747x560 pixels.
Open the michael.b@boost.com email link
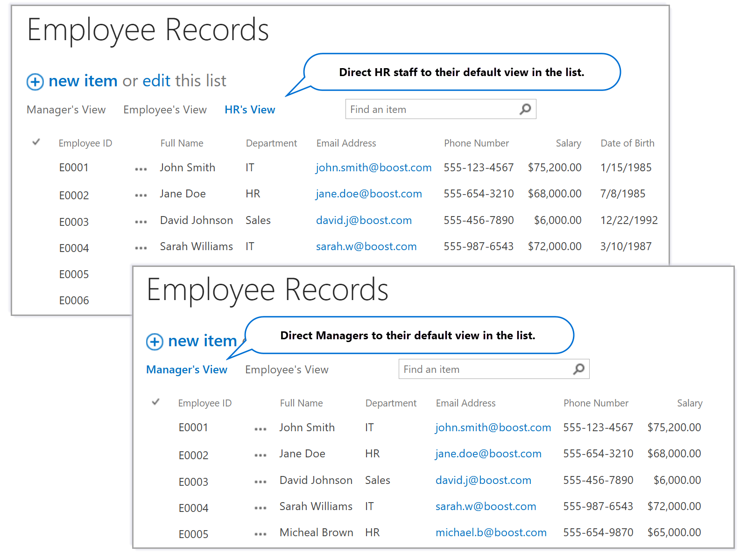(491, 532)
